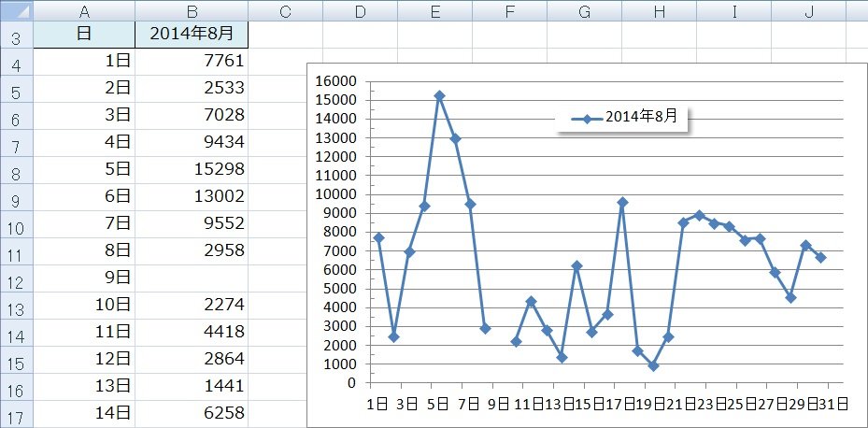The width and height of the screenshot is (868, 428).
Task: Click the 1日 horizontal axis label
Action: tap(377, 405)
